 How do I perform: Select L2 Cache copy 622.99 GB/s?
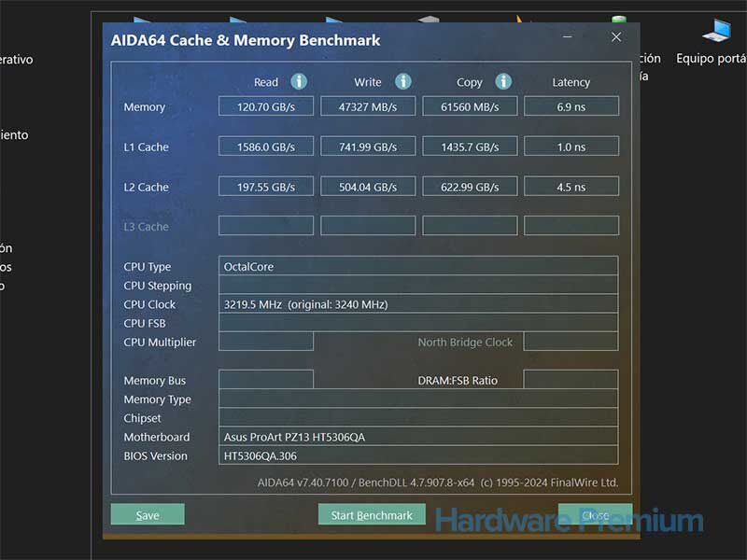click(x=470, y=186)
